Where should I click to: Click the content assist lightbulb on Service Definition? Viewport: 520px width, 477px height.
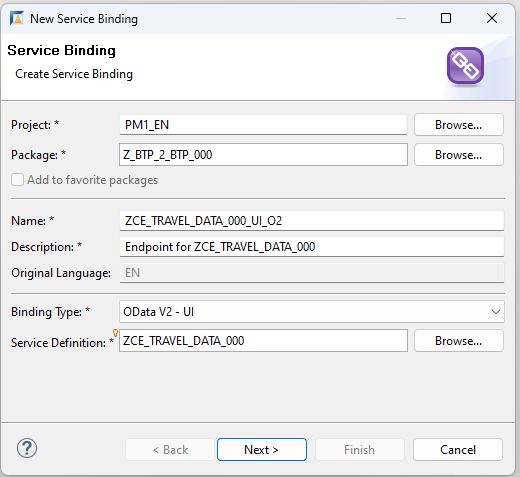pos(115,333)
